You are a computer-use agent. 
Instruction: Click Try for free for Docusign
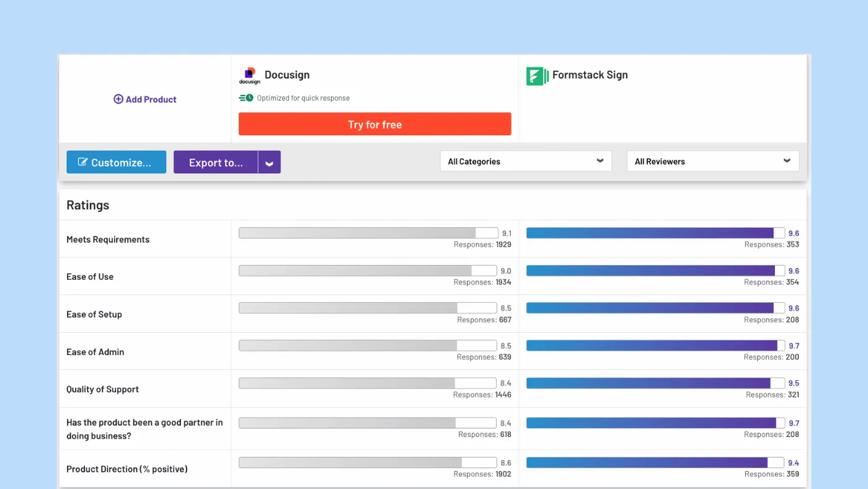[374, 123]
